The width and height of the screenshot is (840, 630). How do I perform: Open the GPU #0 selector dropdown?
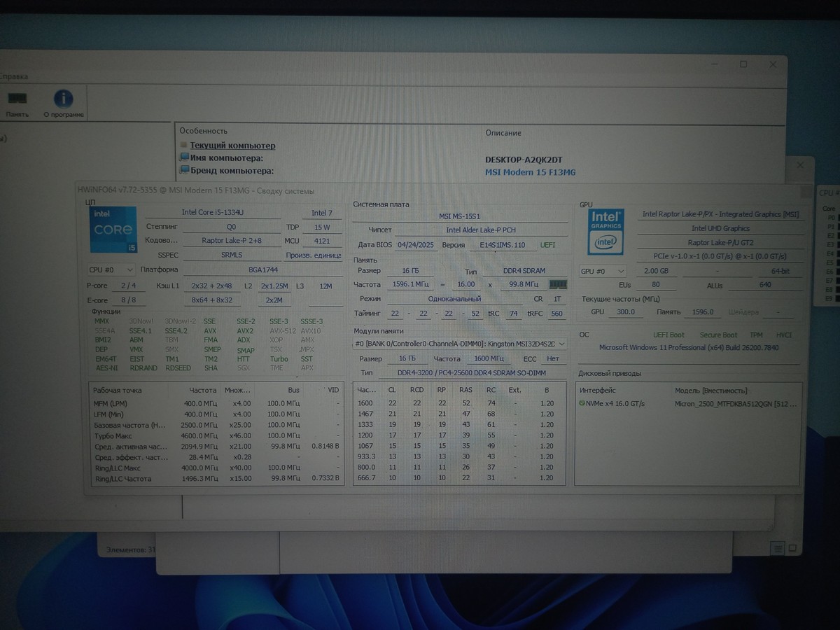(603, 271)
